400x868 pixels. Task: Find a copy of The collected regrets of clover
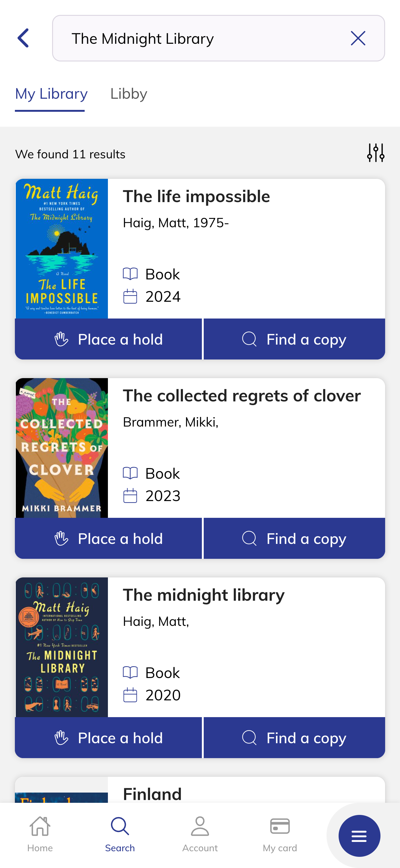coord(294,538)
